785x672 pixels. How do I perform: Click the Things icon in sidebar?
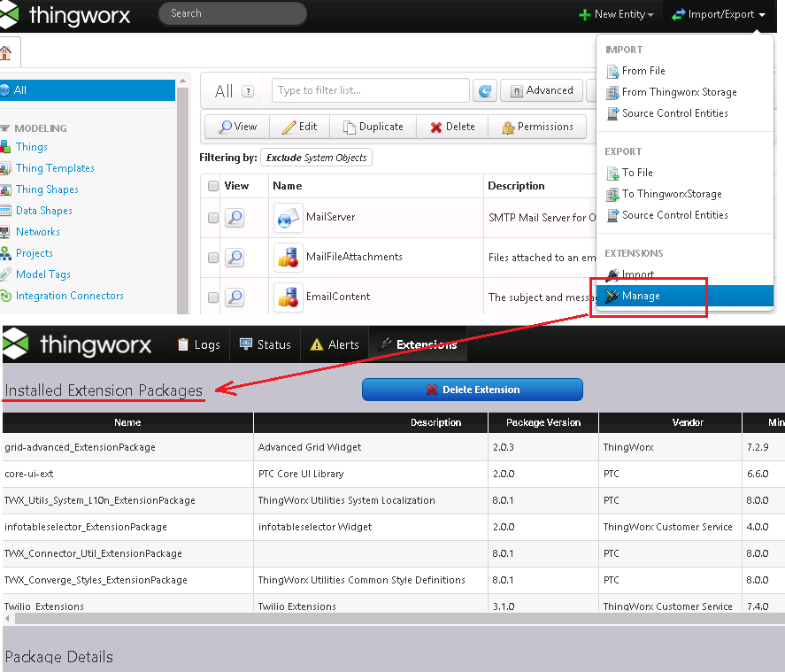point(5,147)
